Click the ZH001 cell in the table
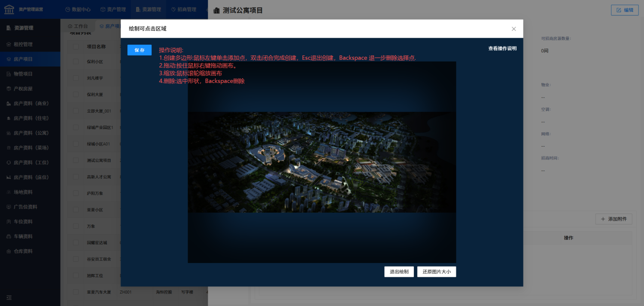This screenshot has height=306, width=644. click(125, 292)
